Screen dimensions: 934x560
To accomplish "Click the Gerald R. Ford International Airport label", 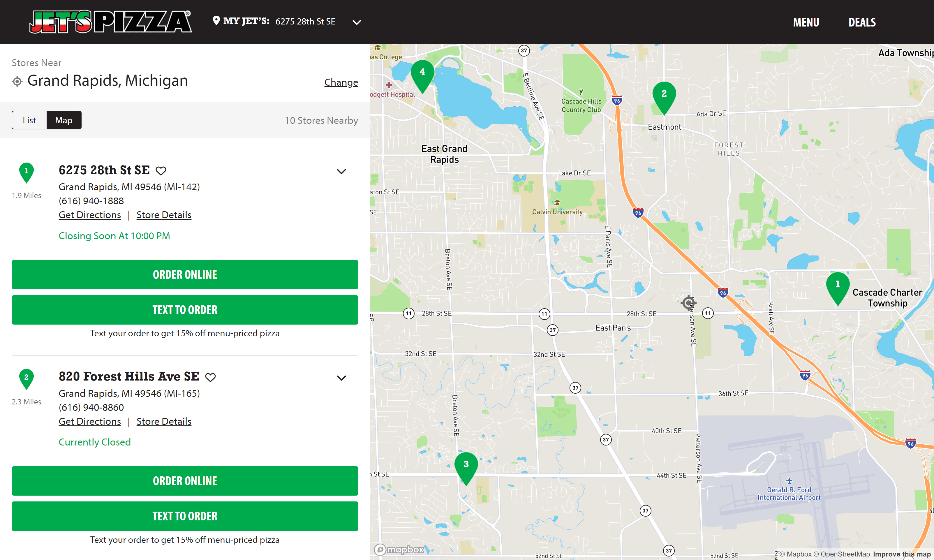I will (789, 494).
